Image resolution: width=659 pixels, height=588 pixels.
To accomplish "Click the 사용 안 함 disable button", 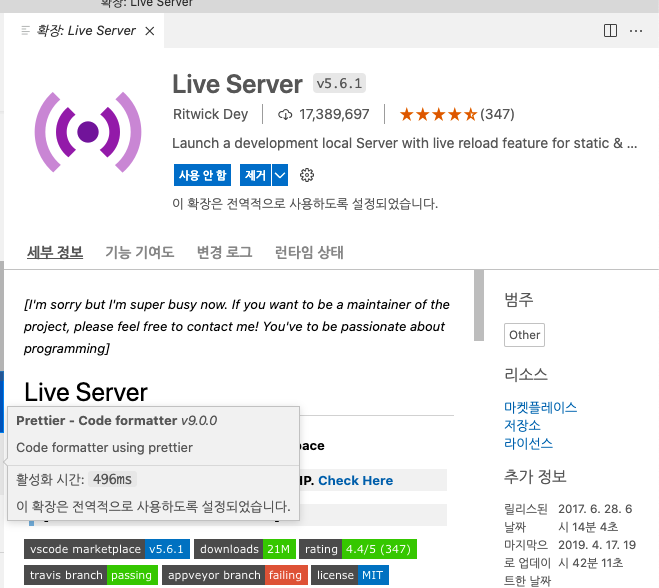I will tap(202, 175).
